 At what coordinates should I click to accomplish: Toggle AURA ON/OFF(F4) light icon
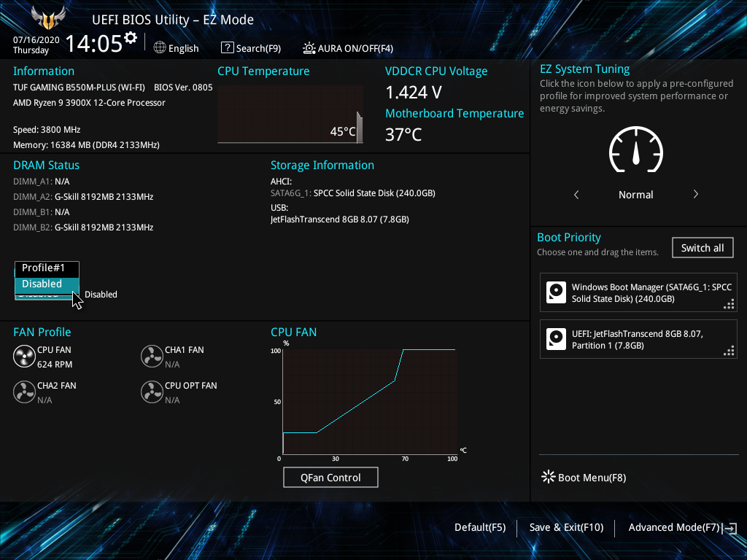pyautogui.click(x=309, y=48)
